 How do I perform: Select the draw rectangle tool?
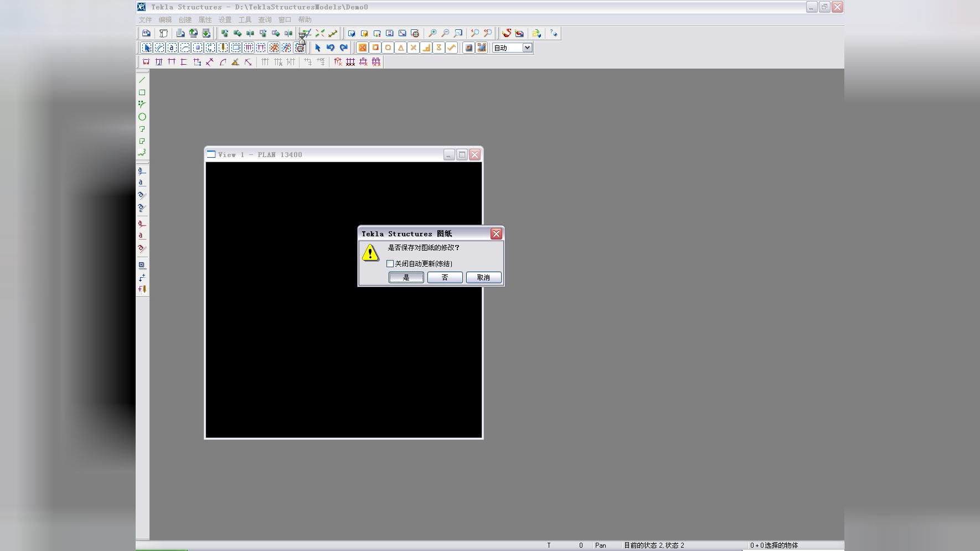click(142, 92)
